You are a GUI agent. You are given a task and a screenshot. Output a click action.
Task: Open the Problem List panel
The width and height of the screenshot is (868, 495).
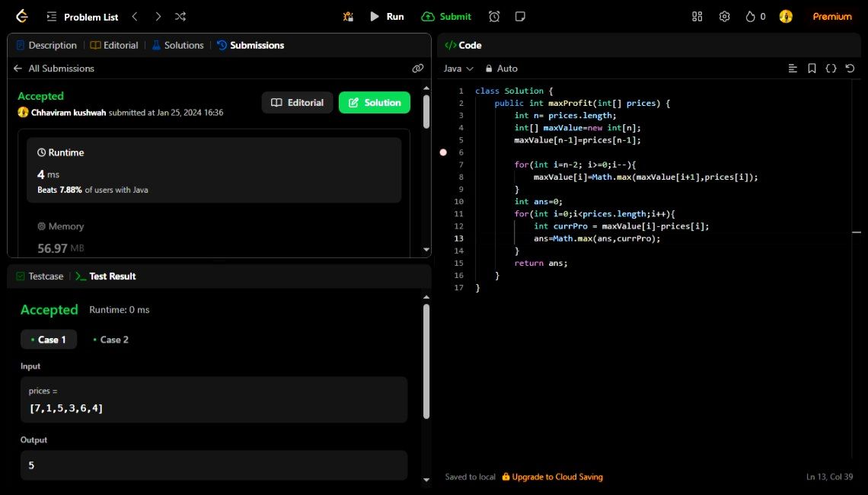82,17
